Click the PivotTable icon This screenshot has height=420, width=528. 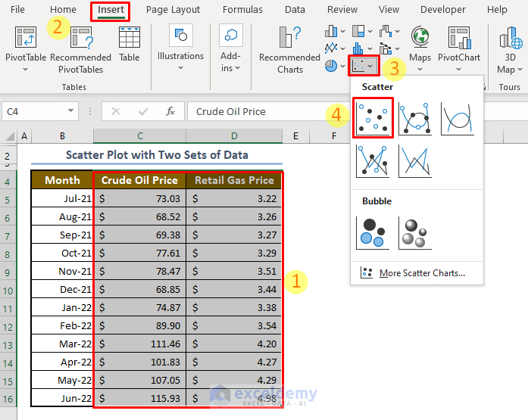26,37
